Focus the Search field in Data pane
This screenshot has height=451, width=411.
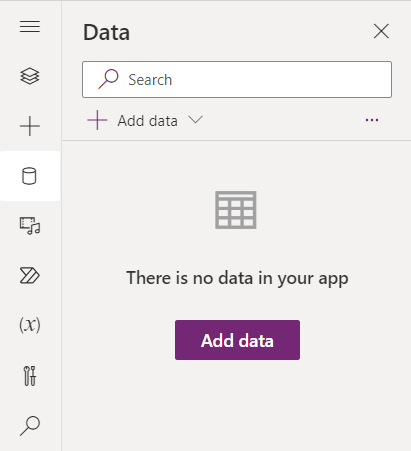237,79
